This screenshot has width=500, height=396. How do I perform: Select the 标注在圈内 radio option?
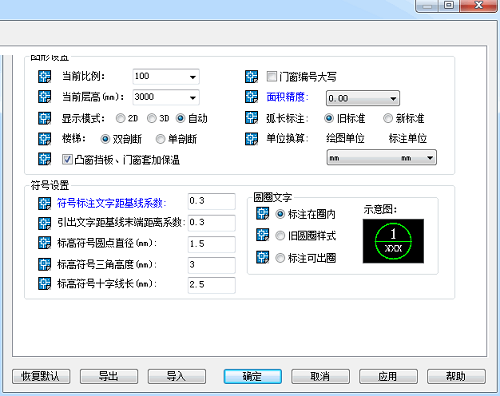[280, 214]
